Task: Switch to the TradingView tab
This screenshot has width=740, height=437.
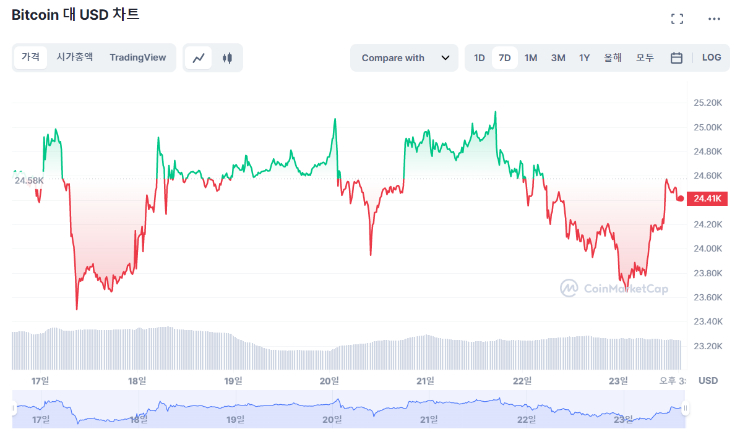Action: point(138,58)
